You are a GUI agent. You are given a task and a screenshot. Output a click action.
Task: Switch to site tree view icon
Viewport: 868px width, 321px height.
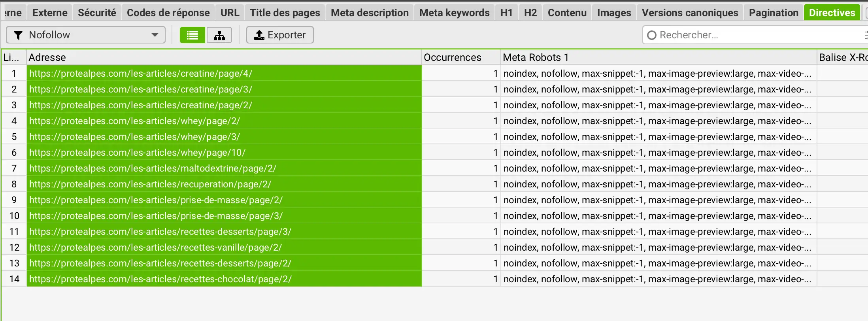pos(219,35)
